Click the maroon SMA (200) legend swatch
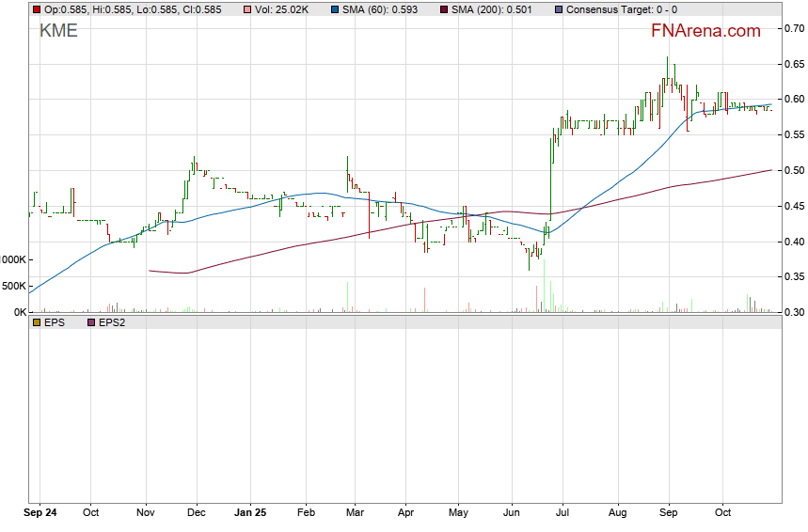 (444, 10)
